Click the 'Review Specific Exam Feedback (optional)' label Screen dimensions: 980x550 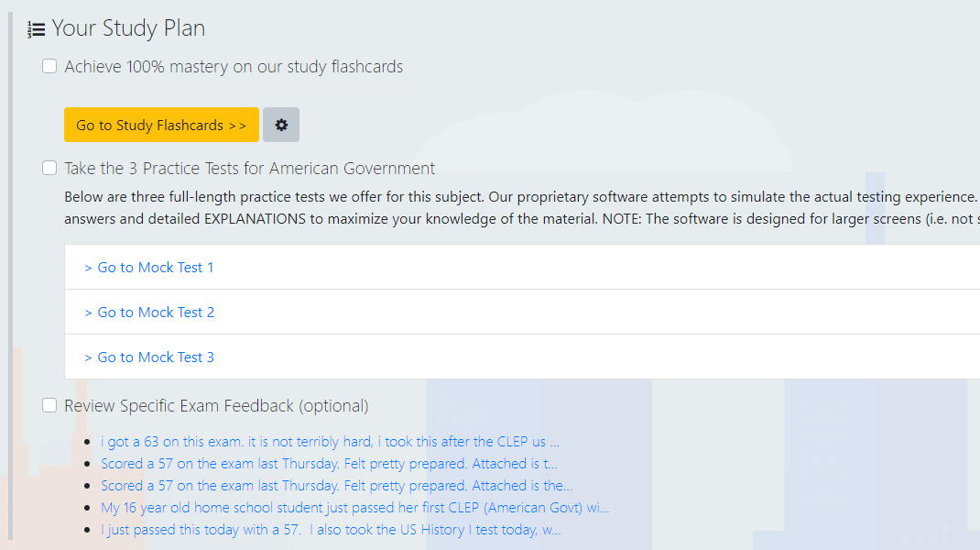[216, 406]
